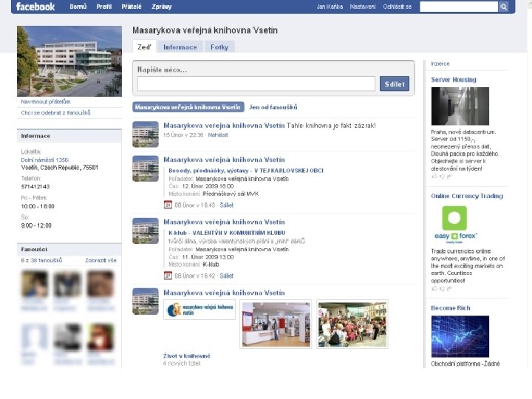532x399 pixels.
Task: Click Chci se odebrat z fanoušků
Action: coord(55,112)
